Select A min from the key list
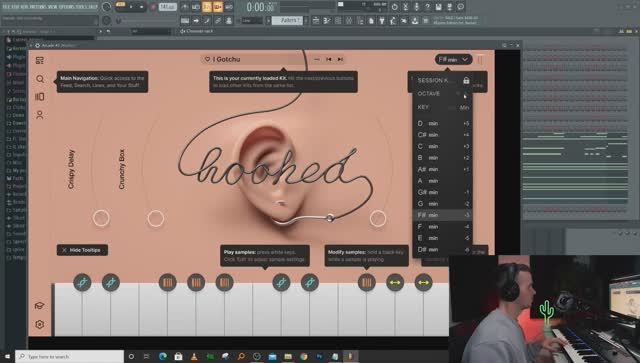This screenshot has width=640, height=363. pyautogui.click(x=442, y=180)
